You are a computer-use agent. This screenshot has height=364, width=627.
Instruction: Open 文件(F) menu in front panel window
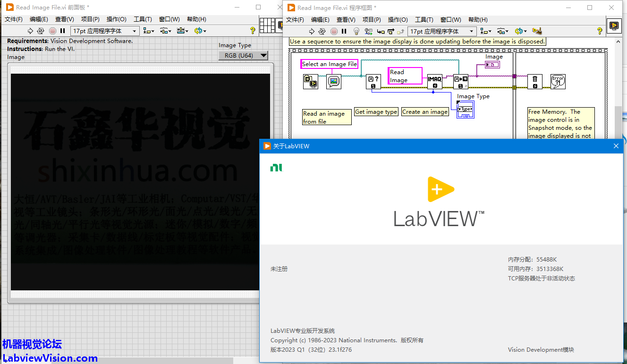pyautogui.click(x=14, y=19)
